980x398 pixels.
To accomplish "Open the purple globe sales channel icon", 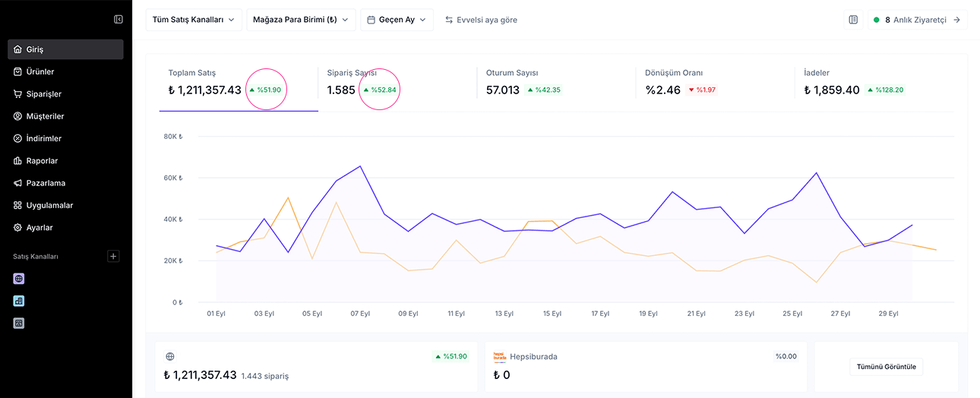I will pyautogui.click(x=19, y=279).
